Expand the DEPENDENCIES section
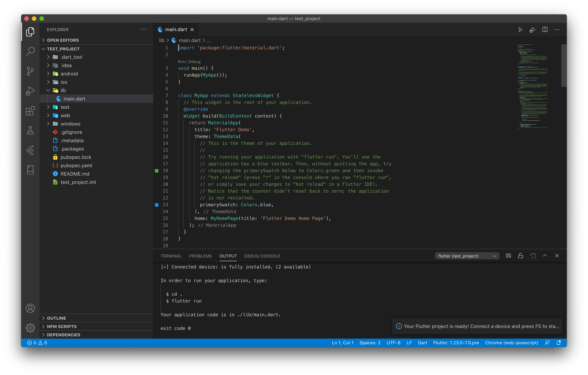 point(96,335)
